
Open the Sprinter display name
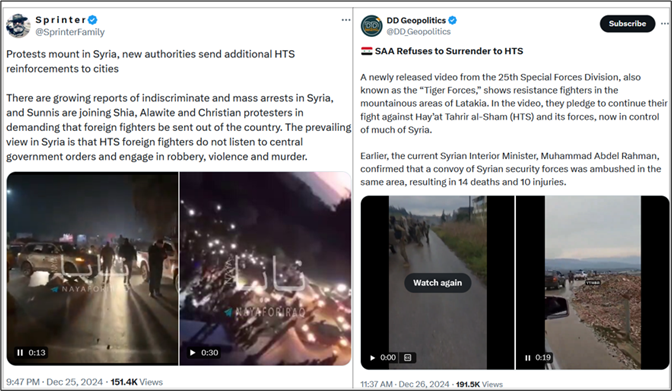click(x=60, y=20)
